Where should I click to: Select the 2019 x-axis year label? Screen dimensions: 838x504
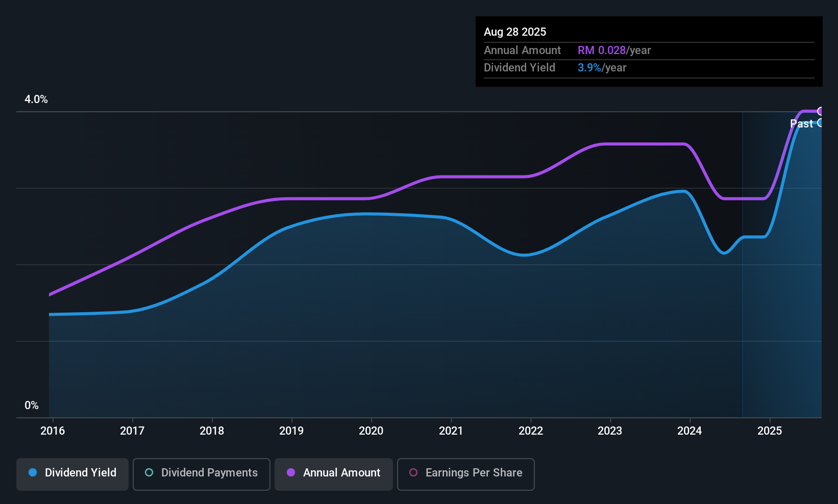pyautogui.click(x=291, y=431)
